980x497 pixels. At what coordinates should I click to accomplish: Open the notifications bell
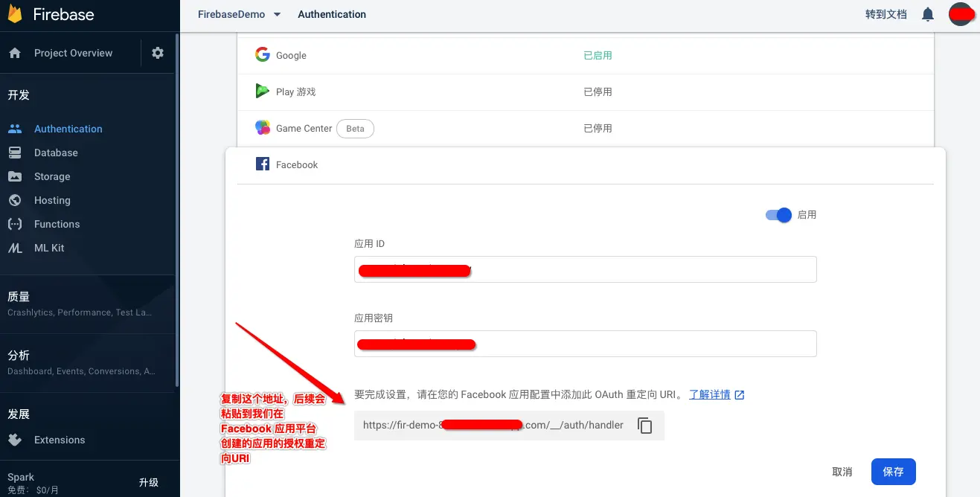[x=927, y=14]
